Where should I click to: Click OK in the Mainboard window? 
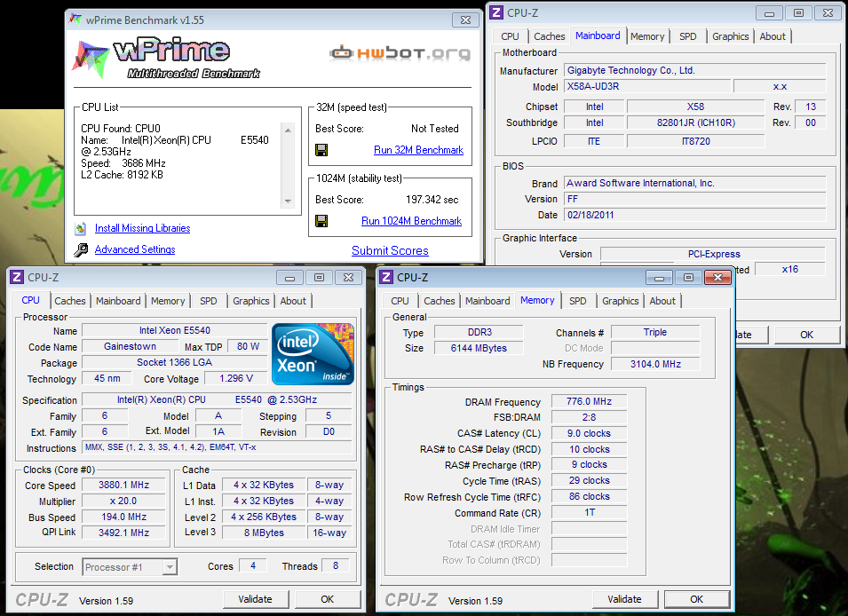[x=806, y=335]
